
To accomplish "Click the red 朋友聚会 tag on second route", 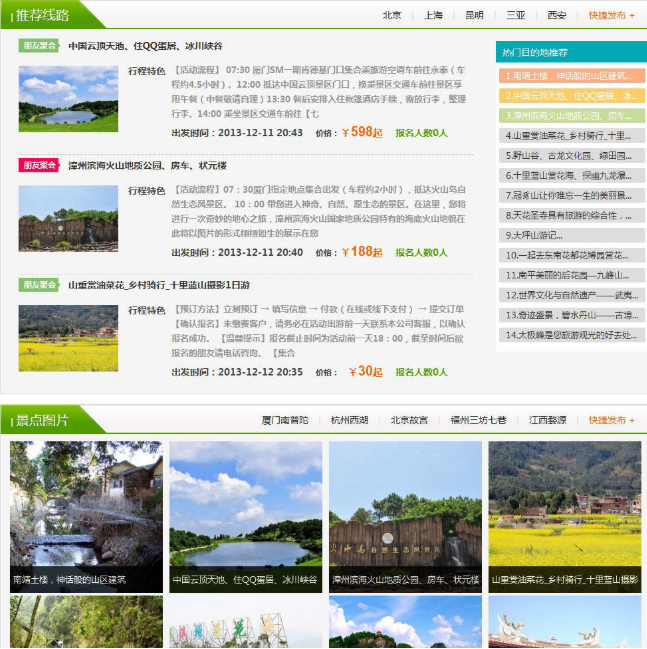I will click(x=39, y=165).
